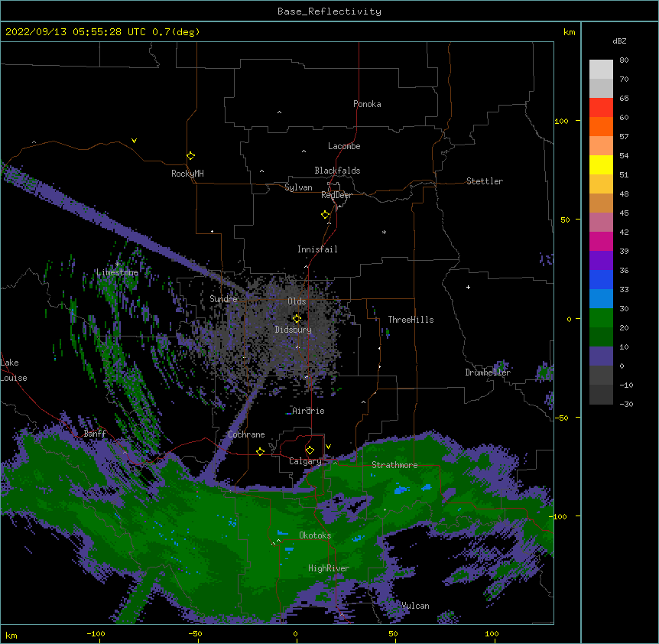Click the white asterisk marker east of Innisfail
Image resolution: width=659 pixels, height=644 pixels.
pyautogui.click(x=384, y=232)
